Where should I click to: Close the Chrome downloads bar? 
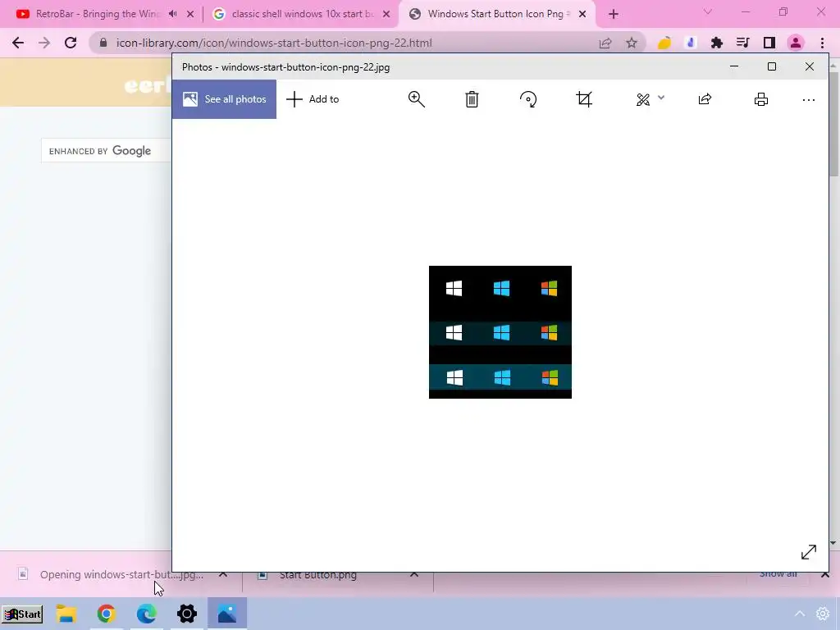[825, 574]
